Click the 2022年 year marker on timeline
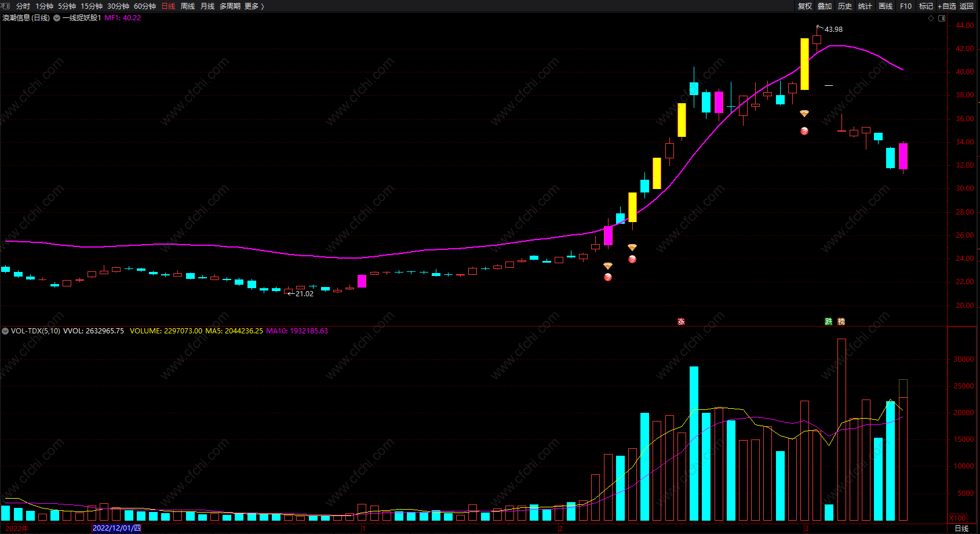 17,528
